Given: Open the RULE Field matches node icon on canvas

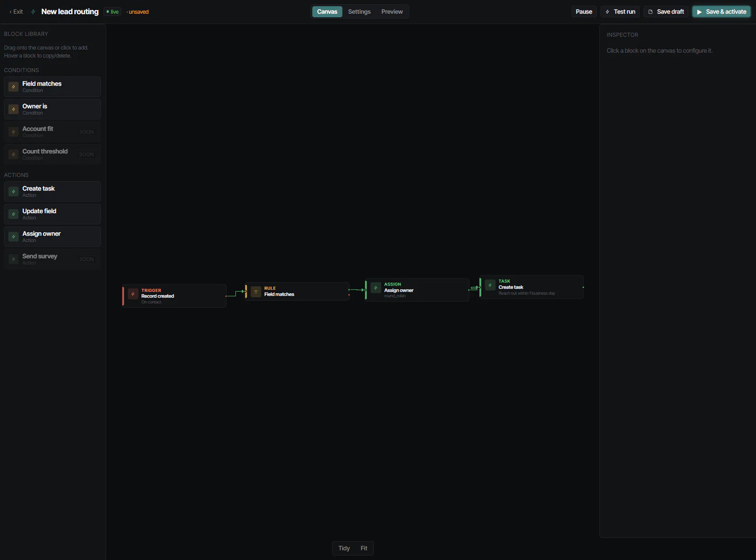Looking at the screenshot, I should (256, 292).
